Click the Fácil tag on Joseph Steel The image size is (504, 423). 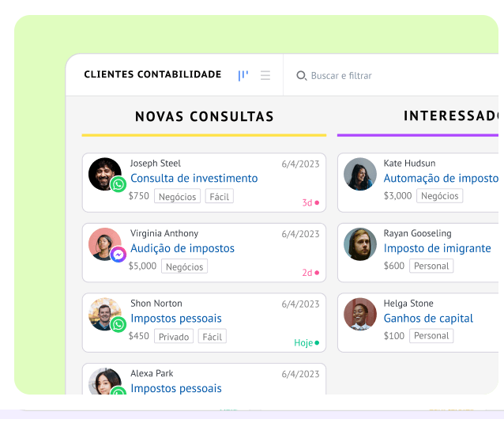[219, 196]
